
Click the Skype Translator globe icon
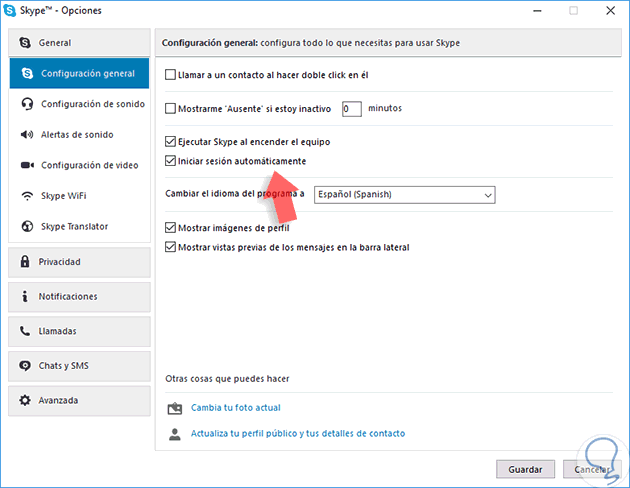(26, 226)
